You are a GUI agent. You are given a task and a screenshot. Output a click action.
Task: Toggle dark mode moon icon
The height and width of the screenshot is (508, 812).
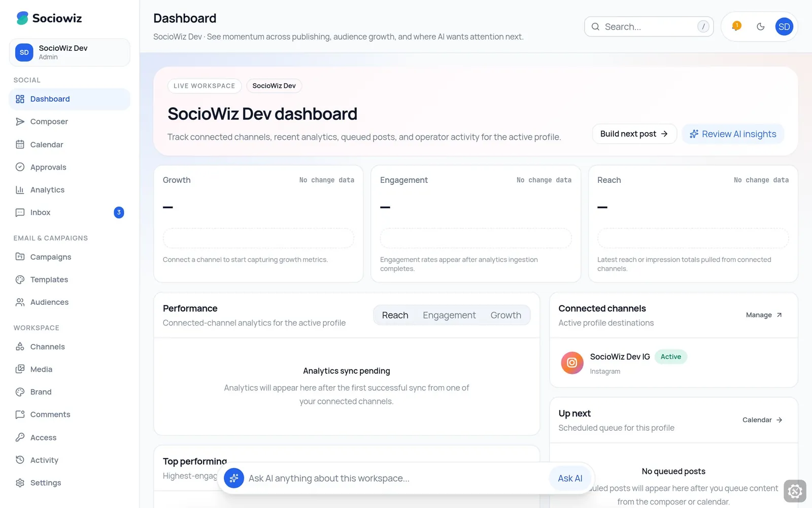coord(760,26)
